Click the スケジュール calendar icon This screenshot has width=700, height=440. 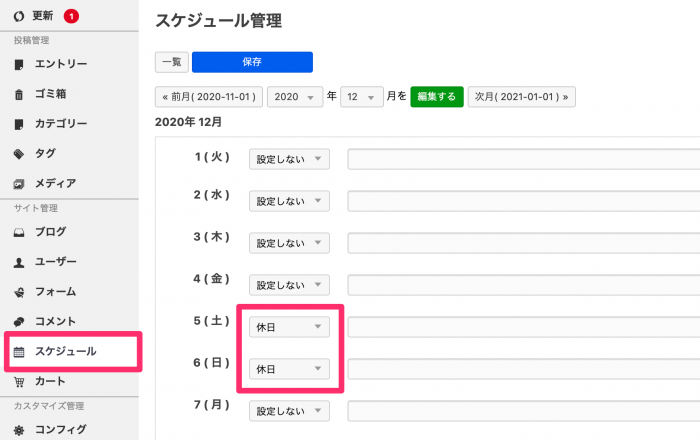click(19, 352)
